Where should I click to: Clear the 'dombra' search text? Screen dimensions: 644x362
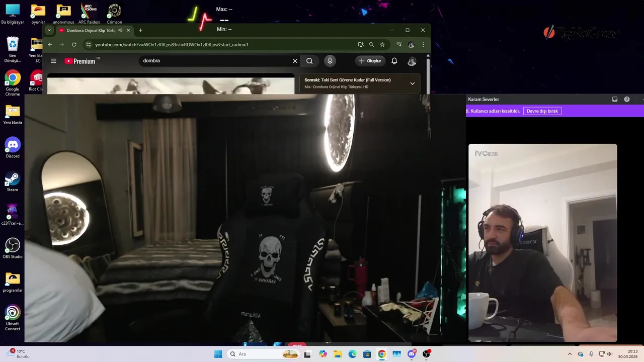295,61
